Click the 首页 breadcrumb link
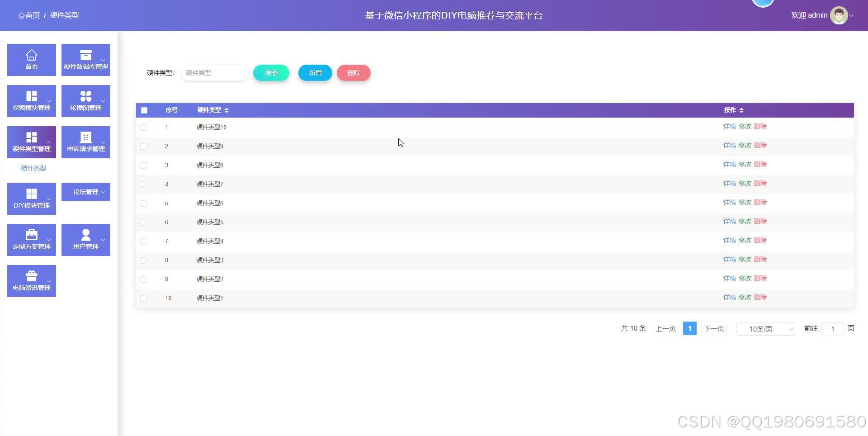This screenshot has width=868, height=436. (29, 15)
